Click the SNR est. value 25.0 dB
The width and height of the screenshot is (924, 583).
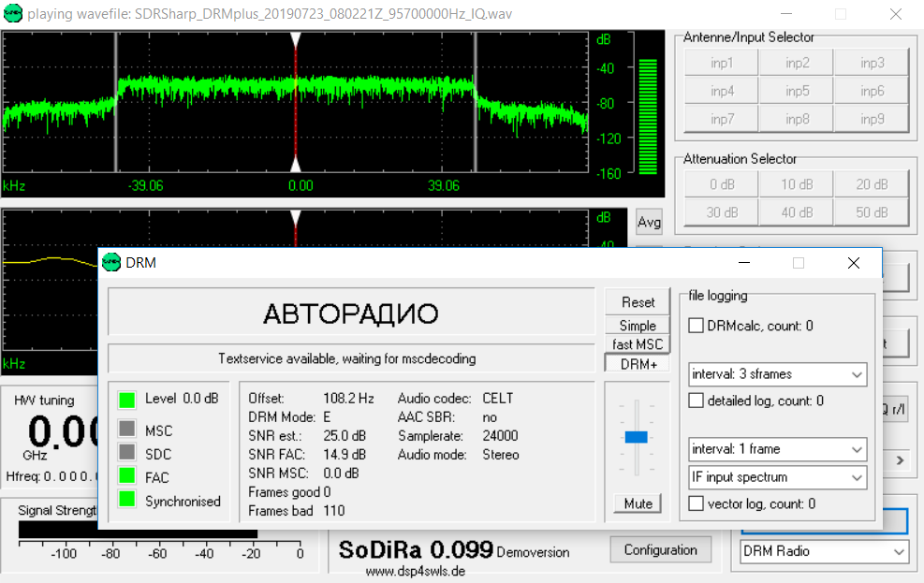click(x=345, y=436)
